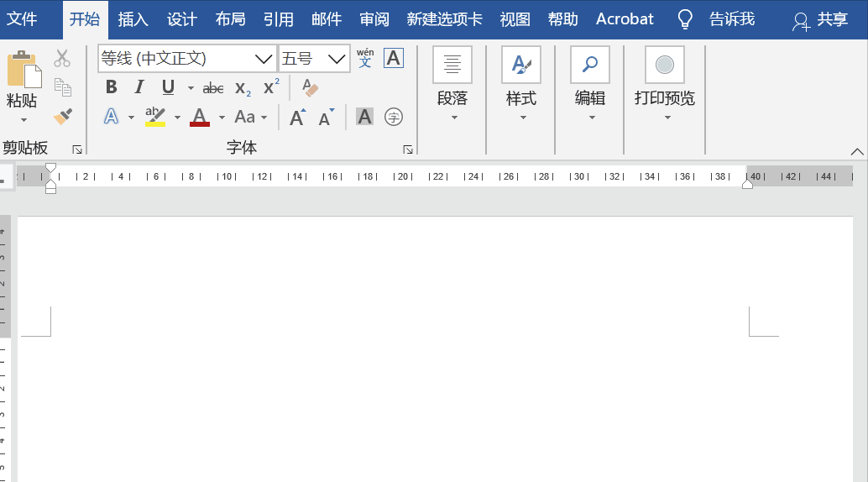Click Clear All Formatting eraser icon
Screen dimensions: 868x482
point(310,87)
